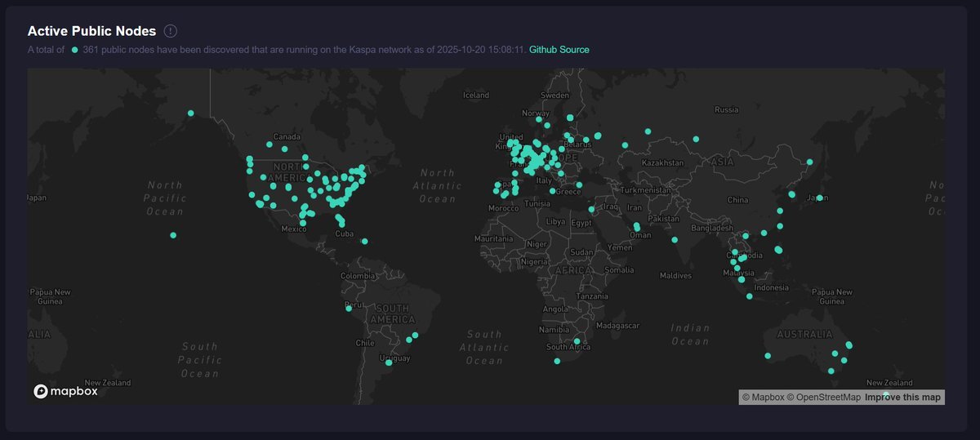Image resolution: width=980 pixels, height=440 pixels.
Task: Click the node marker north of Kazakhstan
Action: pos(648,131)
